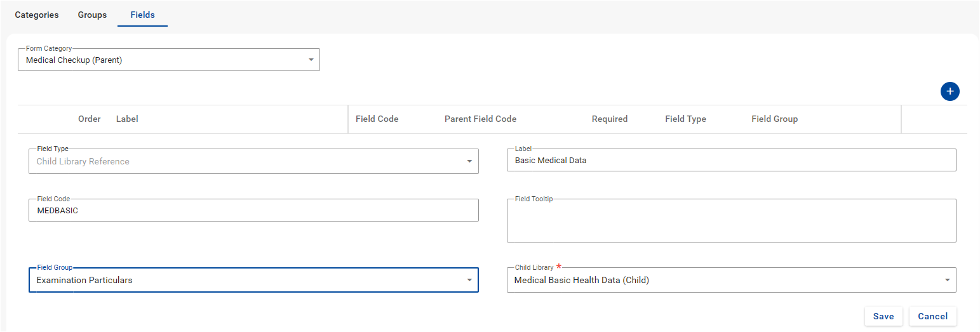Click into the Field Tooltip text area
The width and height of the screenshot is (980, 332).
coord(731,222)
